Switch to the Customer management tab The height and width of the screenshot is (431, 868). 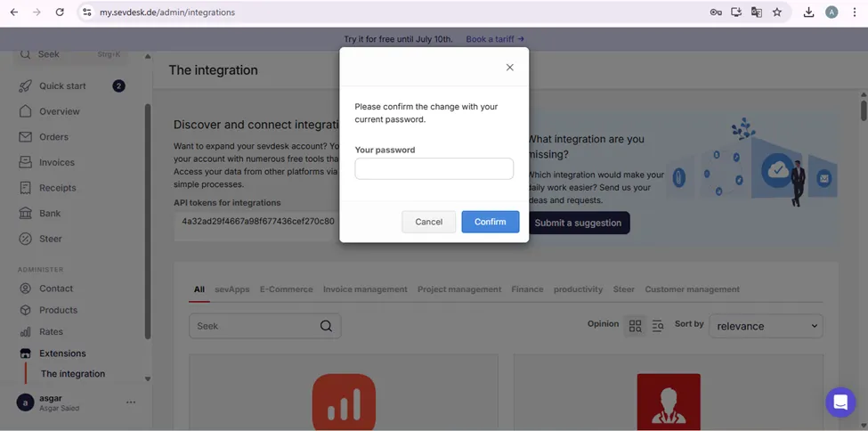(692, 289)
